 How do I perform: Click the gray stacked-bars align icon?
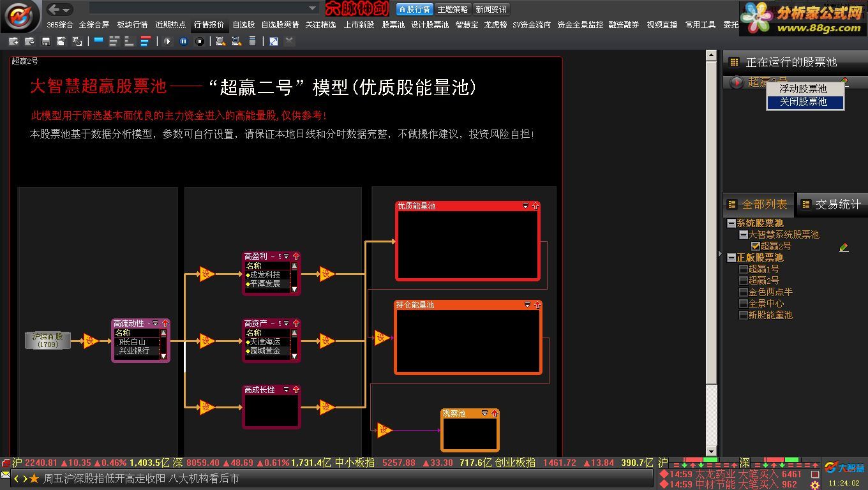(x=114, y=41)
